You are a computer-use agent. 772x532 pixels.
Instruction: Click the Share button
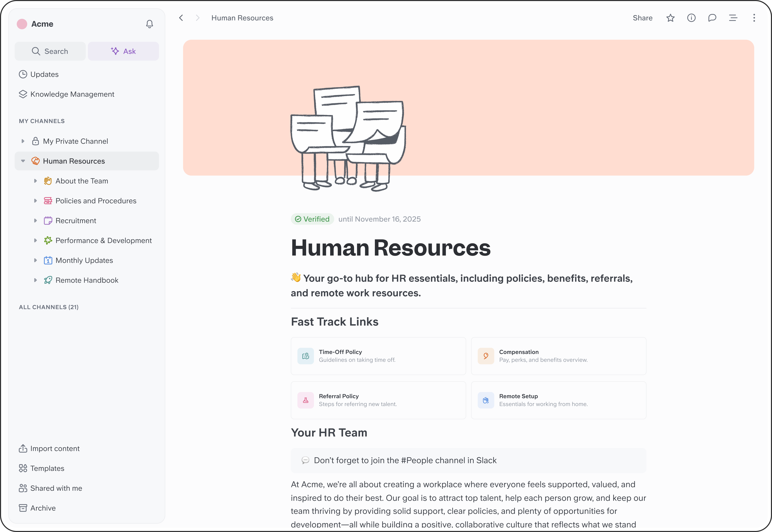pyautogui.click(x=643, y=18)
